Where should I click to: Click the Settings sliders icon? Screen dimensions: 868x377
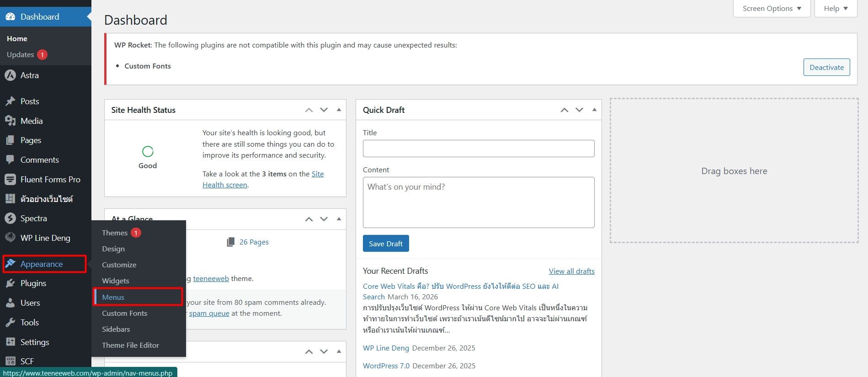10,342
